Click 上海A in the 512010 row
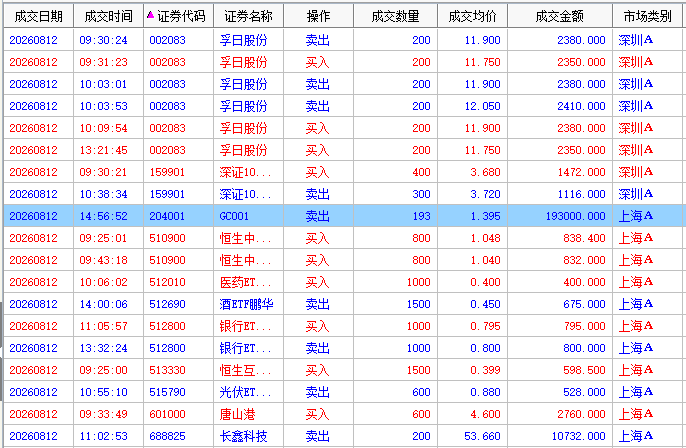This screenshot has height=448, width=686. tap(636, 282)
